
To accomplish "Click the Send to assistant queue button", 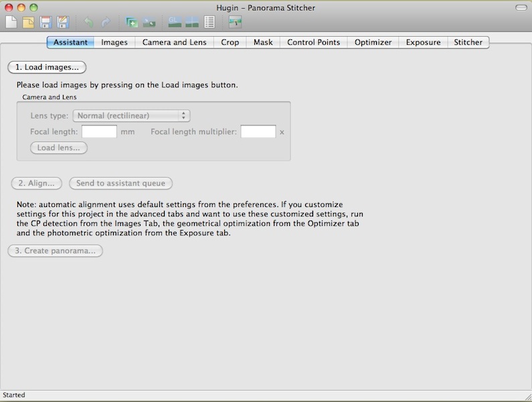I will pos(121,183).
